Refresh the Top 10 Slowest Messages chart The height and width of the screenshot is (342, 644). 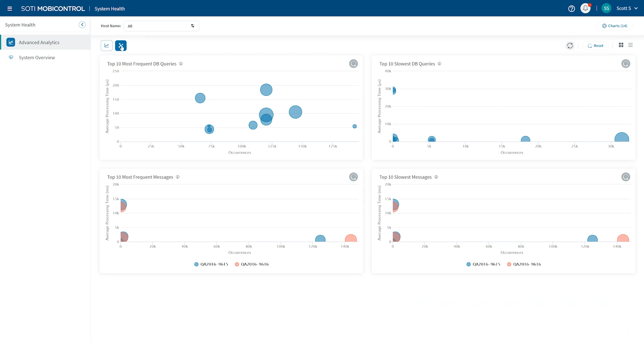626,177
